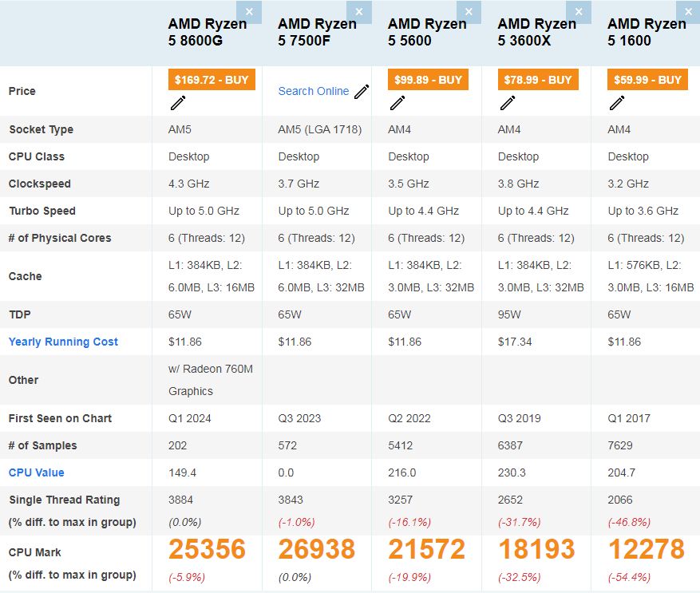Screen dimensions: 700x593
Task: Click the # of Physical Cores label
Action: pyautogui.click(x=60, y=238)
